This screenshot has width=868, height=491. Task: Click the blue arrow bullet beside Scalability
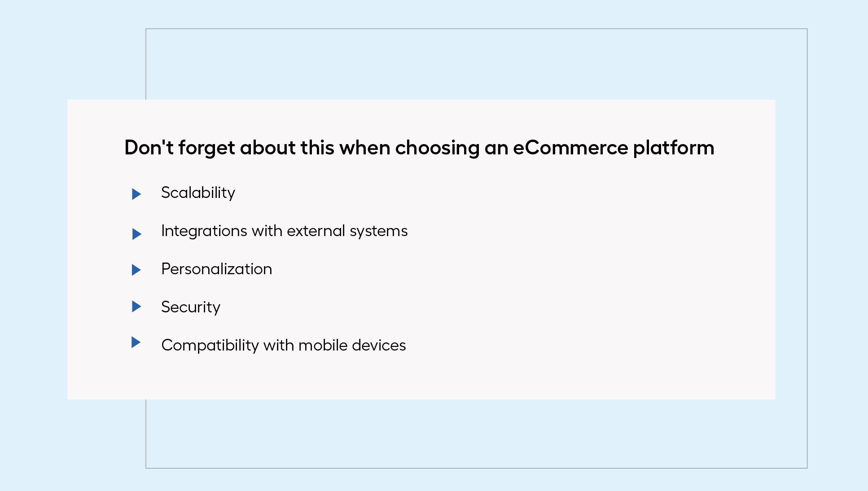(136, 194)
